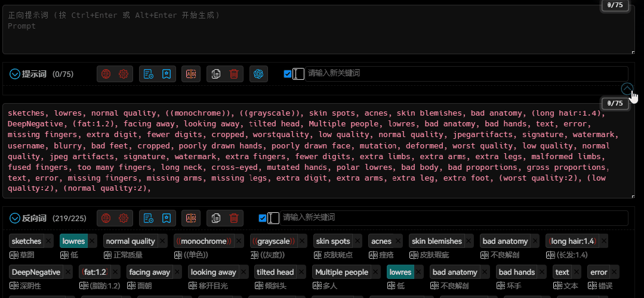Click translate icon beside 倾斜头
Viewport: 644px width, 298px height.
click(259, 285)
